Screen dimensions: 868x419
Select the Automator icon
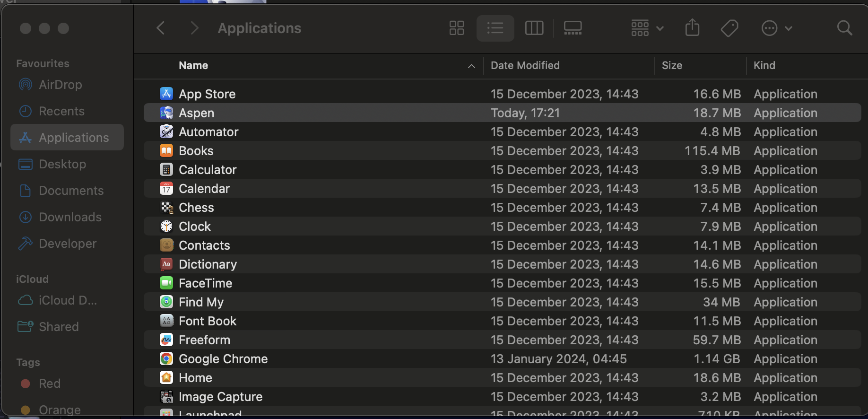pyautogui.click(x=166, y=131)
